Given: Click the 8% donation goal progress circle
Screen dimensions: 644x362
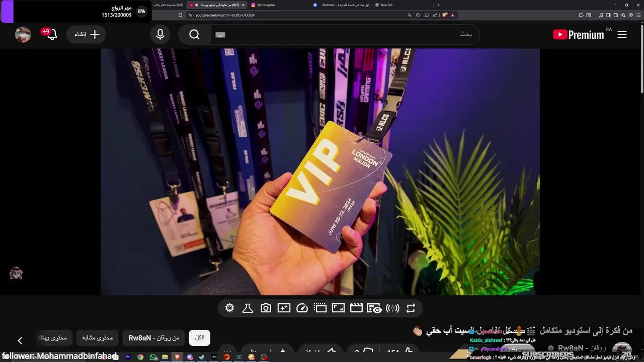Looking at the screenshot, I should point(141,11).
